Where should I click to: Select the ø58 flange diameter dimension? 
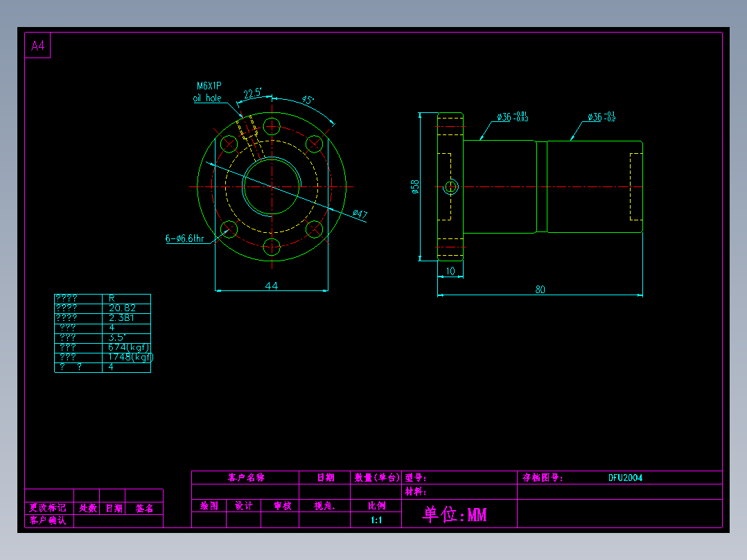coord(415,186)
